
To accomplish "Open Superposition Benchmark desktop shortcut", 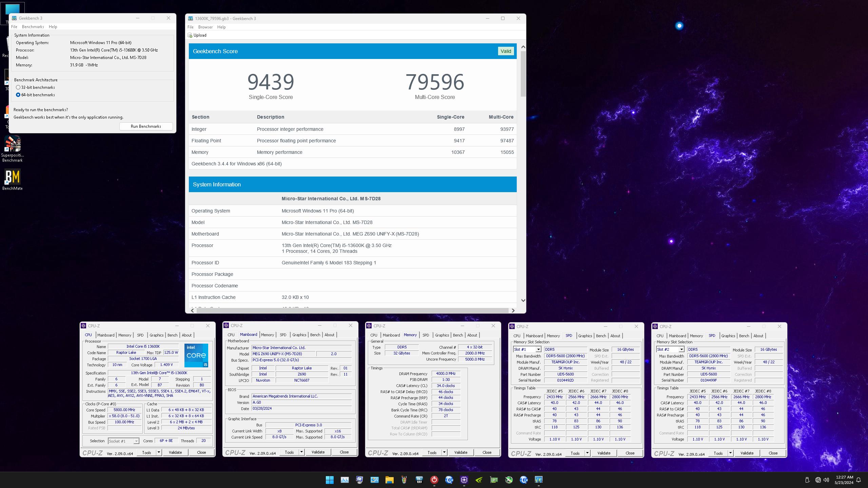I will (13, 149).
